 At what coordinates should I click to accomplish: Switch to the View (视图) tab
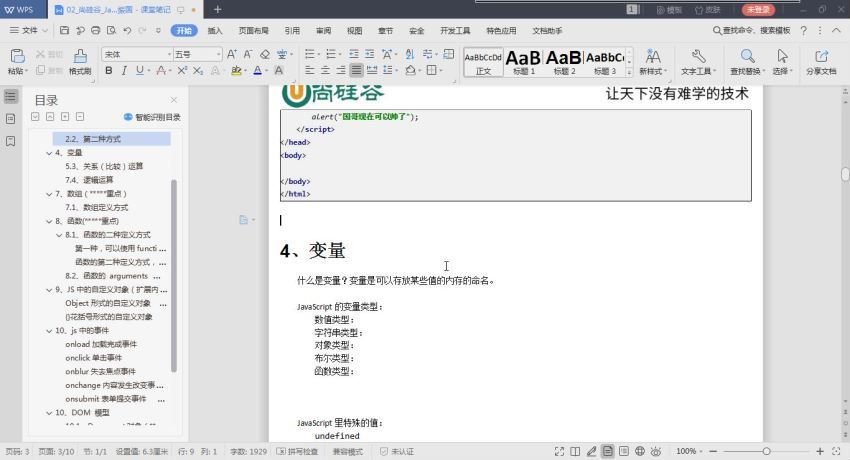coord(355,31)
